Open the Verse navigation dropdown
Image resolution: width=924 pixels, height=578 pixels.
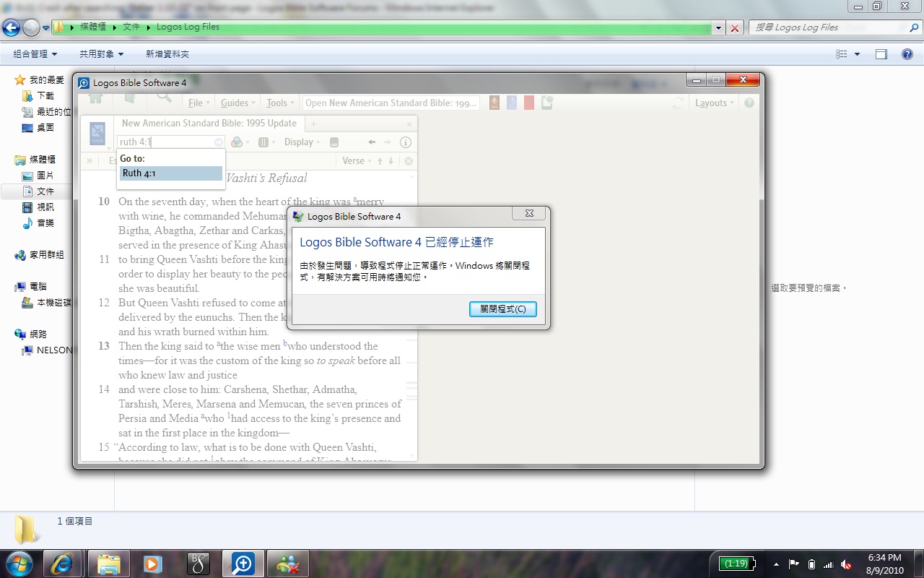coord(357,161)
